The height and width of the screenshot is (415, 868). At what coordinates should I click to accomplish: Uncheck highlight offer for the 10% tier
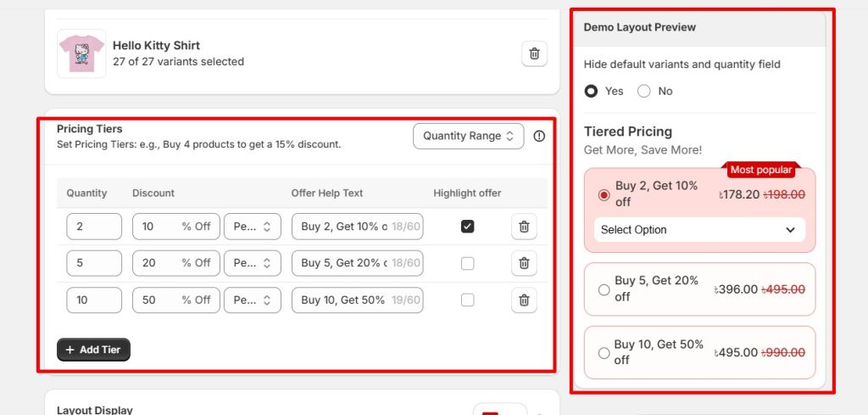[x=468, y=227]
